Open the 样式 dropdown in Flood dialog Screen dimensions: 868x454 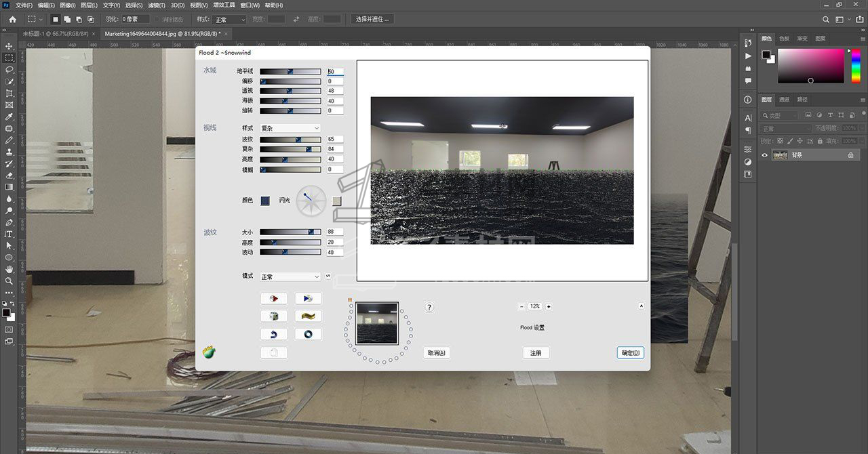pos(290,128)
